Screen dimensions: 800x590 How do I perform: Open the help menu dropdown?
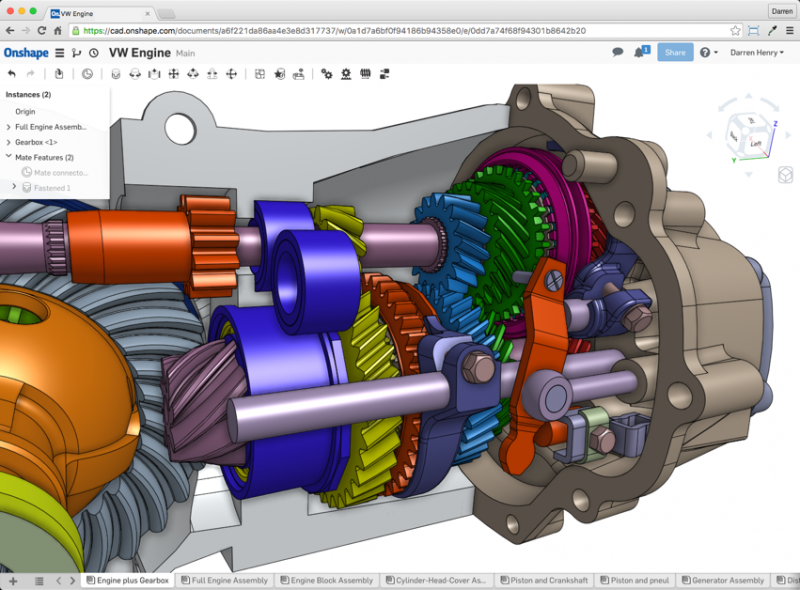(x=707, y=53)
